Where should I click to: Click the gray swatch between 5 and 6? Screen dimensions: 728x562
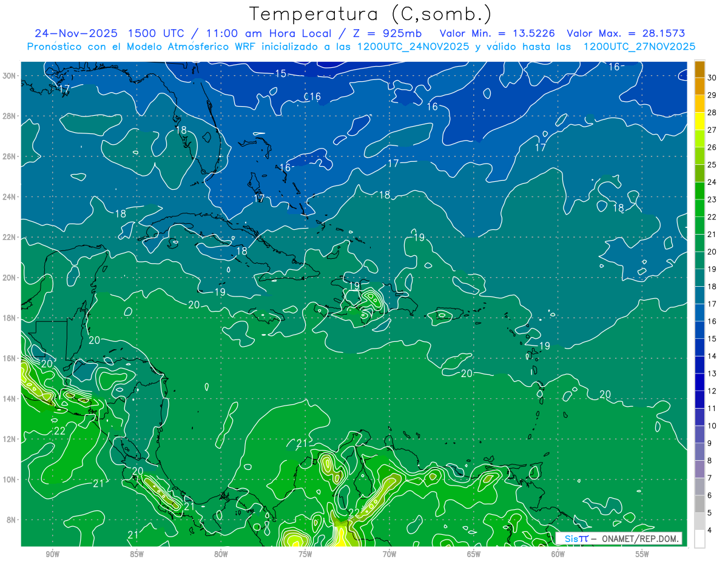[700, 504]
